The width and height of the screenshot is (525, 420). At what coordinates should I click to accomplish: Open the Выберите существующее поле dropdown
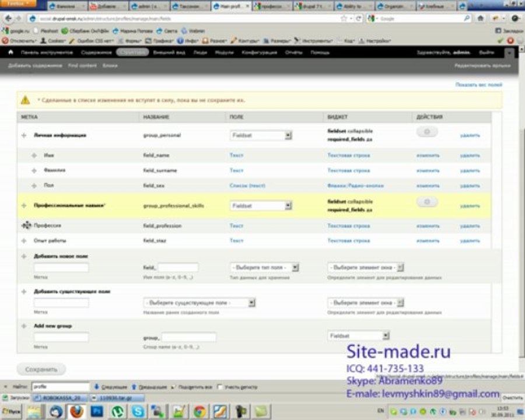(199, 303)
